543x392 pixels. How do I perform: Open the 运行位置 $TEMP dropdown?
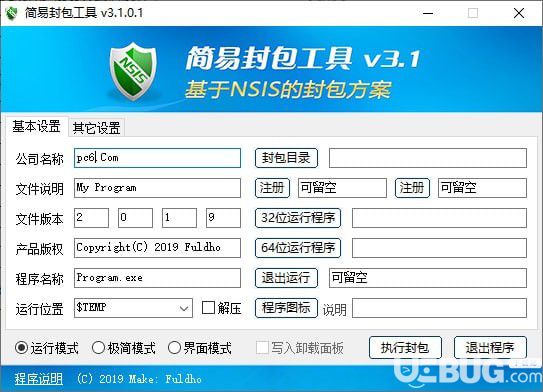(133, 308)
